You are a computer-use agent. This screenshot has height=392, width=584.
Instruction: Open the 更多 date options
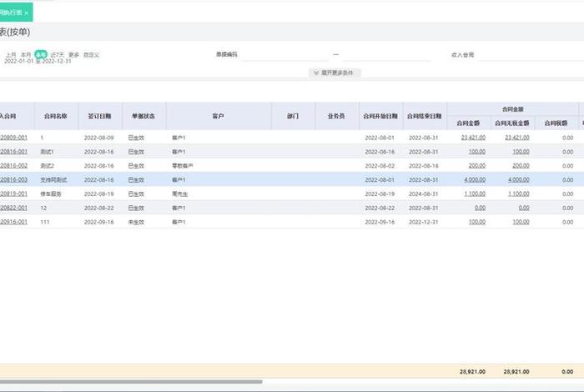(74, 55)
